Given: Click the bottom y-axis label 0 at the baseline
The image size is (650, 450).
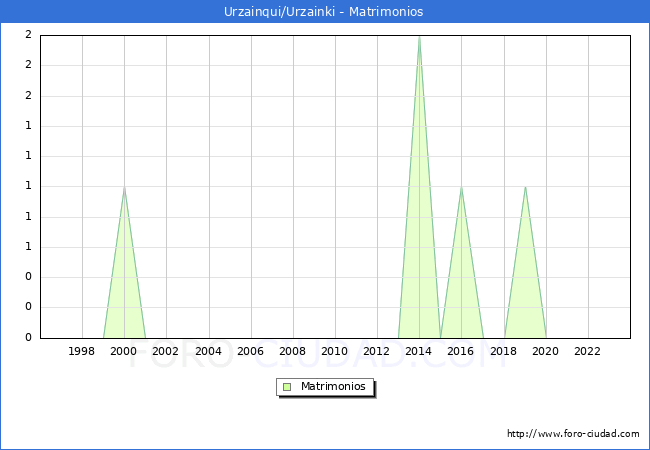Looking at the screenshot, I should pyautogui.click(x=28, y=338).
